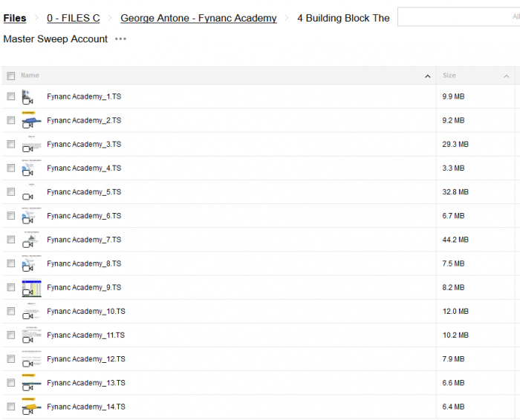Tick the Fynanc Academy_12.TS checkbox
Viewport: 520px width, 420px height.
11,358
